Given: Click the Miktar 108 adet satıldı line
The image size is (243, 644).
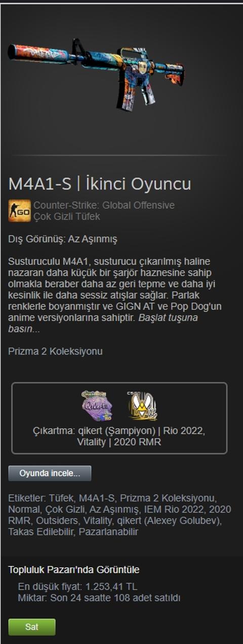Looking at the screenshot, I should point(99,598).
